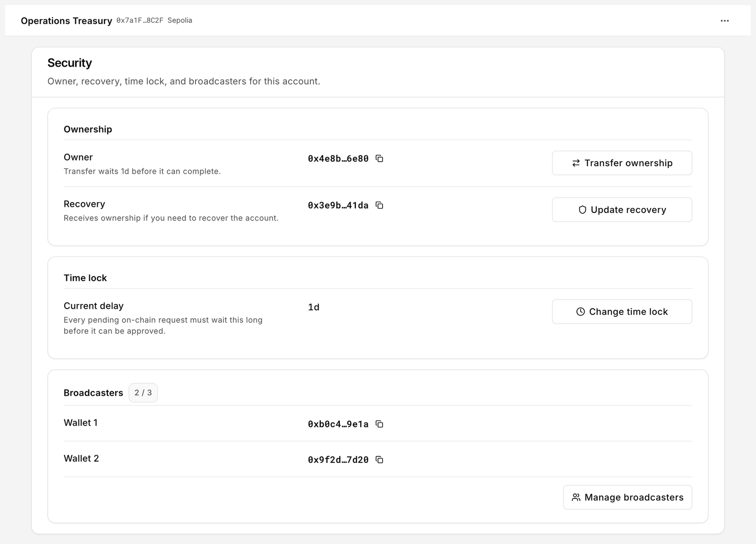Select the Operations Treasury account title
Screen dimensions: 756x544
tap(67, 21)
